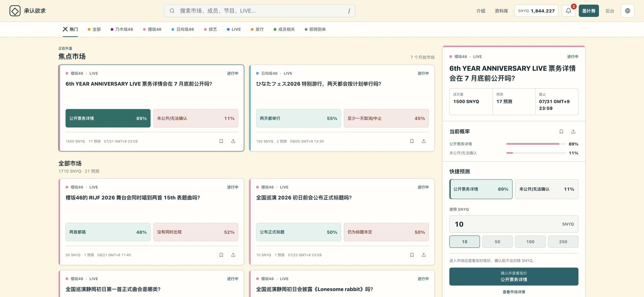Choose 两首都唱 48% option
644x297 pixels.
click(x=108, y=232)
